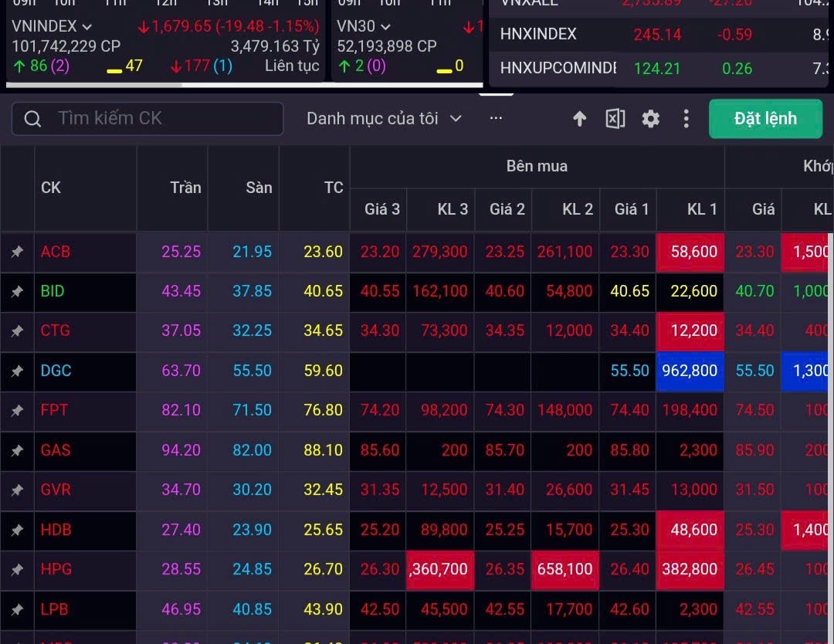Toggle pin for LPB row
The image size is (834, 644).
[x=17, y=609]
